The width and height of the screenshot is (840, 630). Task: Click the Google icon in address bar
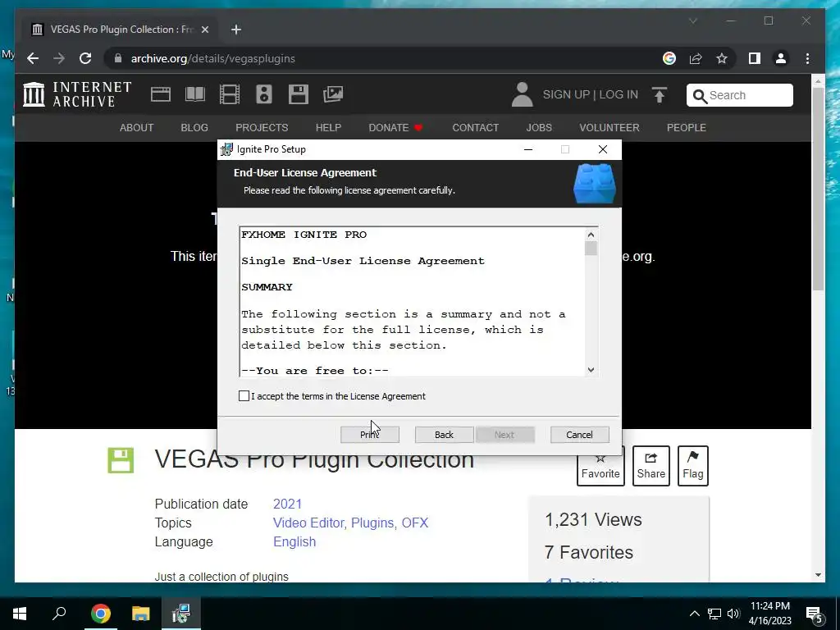(x=669, y=58)
